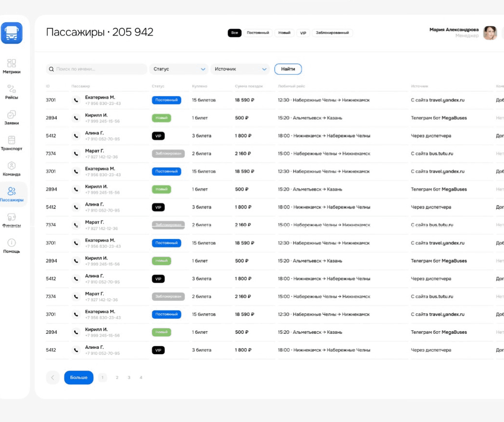This screenshot has width=504, height=422.
Task: Filter by Постоянный tab
Action: tap(258, 33)
